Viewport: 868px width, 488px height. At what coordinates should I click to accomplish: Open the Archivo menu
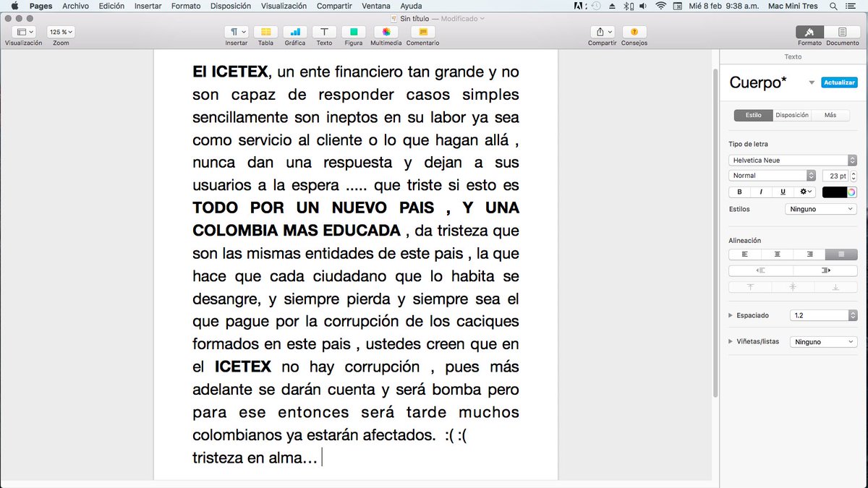[x=76, y=6]
